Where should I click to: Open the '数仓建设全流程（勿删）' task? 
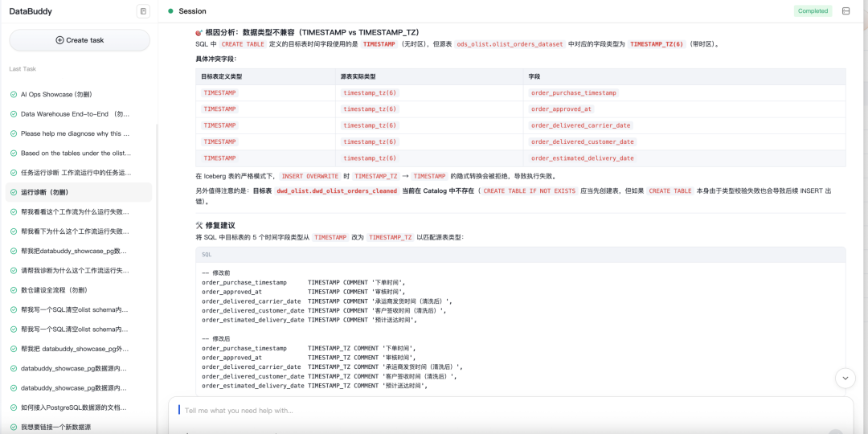(79, 290)
